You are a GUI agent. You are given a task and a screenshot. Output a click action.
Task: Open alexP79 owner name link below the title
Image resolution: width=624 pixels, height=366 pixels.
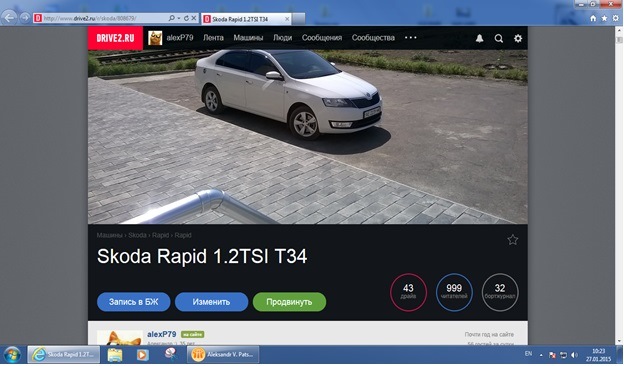point(162,334)
